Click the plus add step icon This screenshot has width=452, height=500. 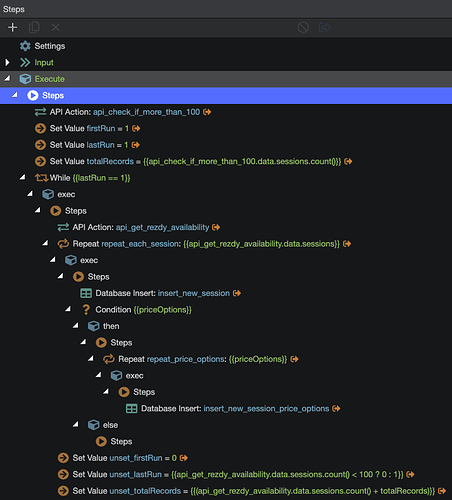13,27
